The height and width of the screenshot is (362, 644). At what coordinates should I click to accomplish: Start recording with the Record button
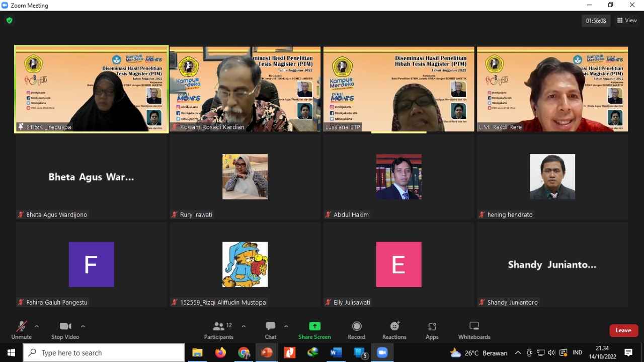pyautogui.click(x=357, y=330)
